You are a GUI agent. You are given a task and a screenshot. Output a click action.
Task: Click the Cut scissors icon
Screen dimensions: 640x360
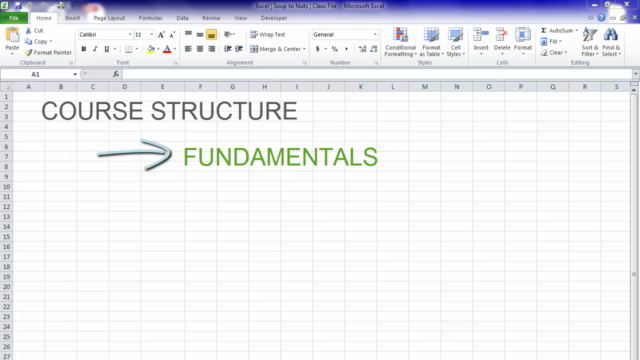pyautogui.click(x=28, y=31)
